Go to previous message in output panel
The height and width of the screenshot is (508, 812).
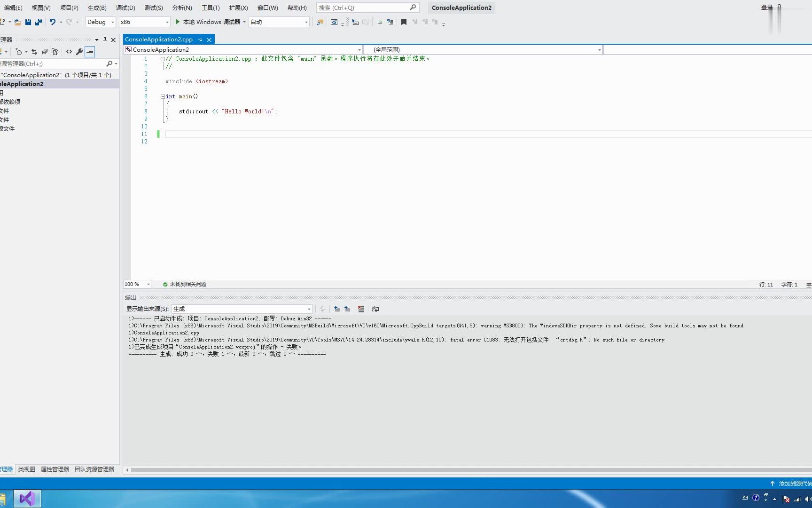(x=337, y=309)
